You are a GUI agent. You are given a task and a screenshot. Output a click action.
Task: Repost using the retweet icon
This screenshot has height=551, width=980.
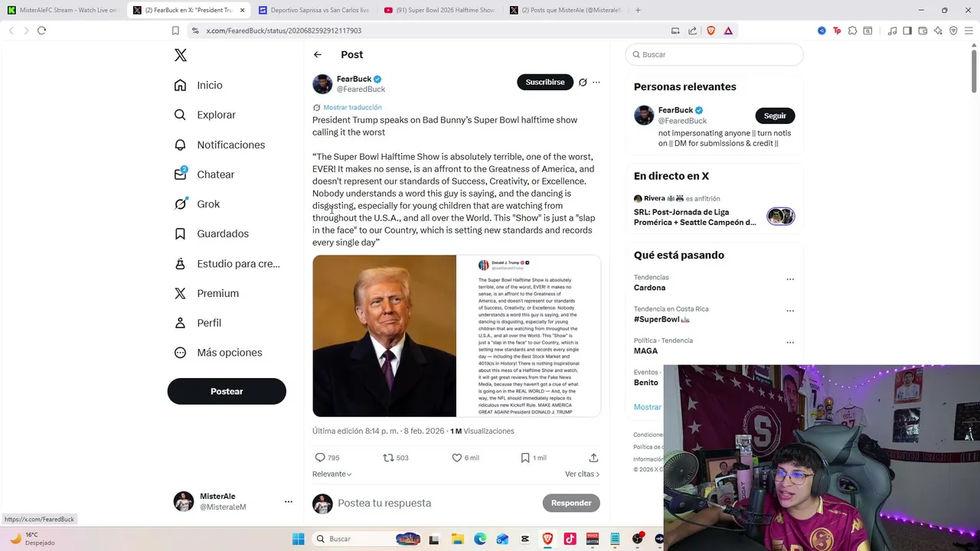coord(388,458)
